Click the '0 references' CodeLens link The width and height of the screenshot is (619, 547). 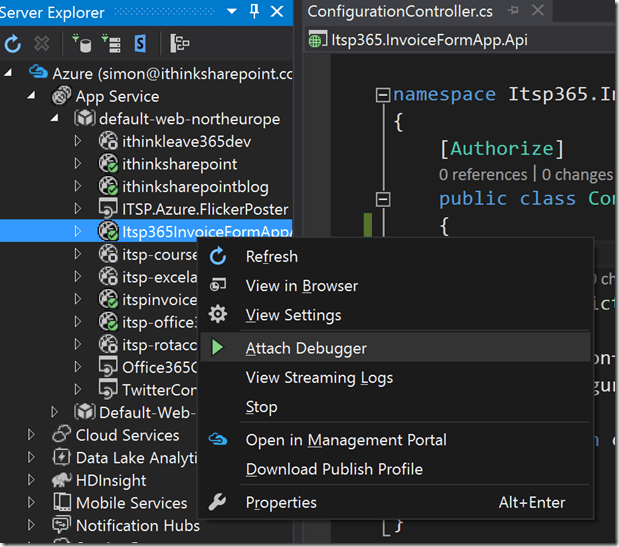tap(482, 174)
